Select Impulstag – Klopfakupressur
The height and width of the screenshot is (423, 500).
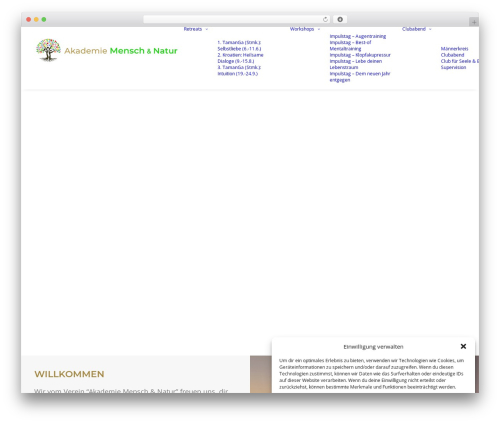(x=360, y=55)
